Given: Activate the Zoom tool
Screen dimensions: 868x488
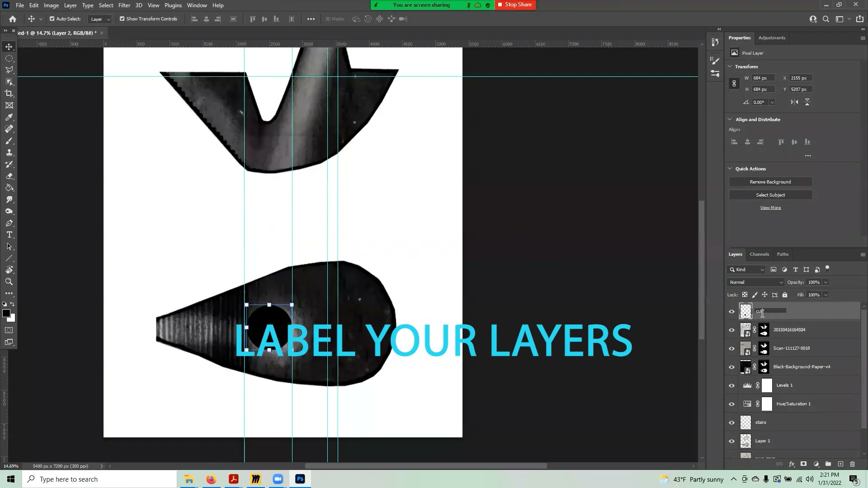Looking at the screenshot, I should tap(9, 282).
